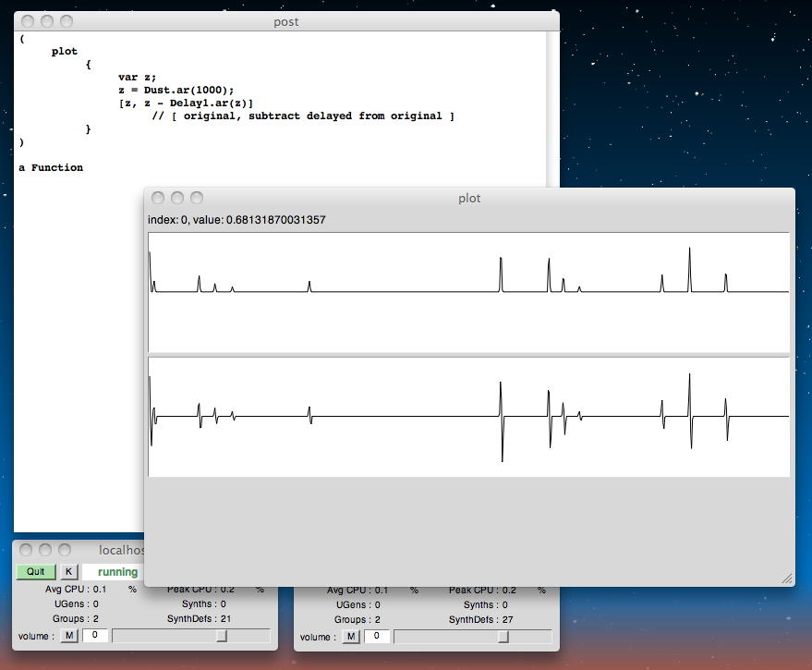
Task: Click the Dust.ar(1000) code line
Action: [176, 90]
